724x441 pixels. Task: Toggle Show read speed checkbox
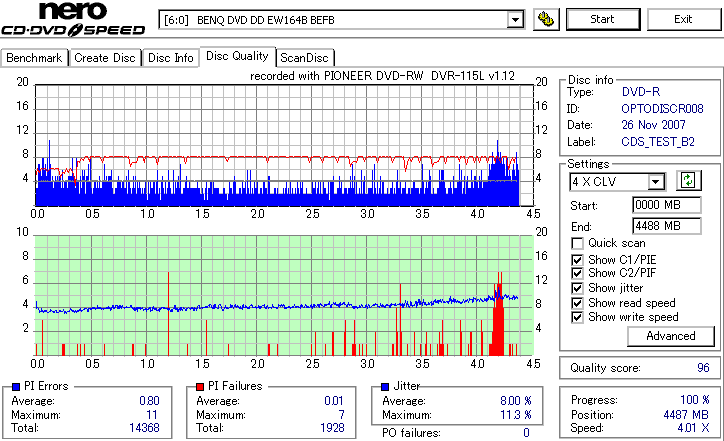577,303
